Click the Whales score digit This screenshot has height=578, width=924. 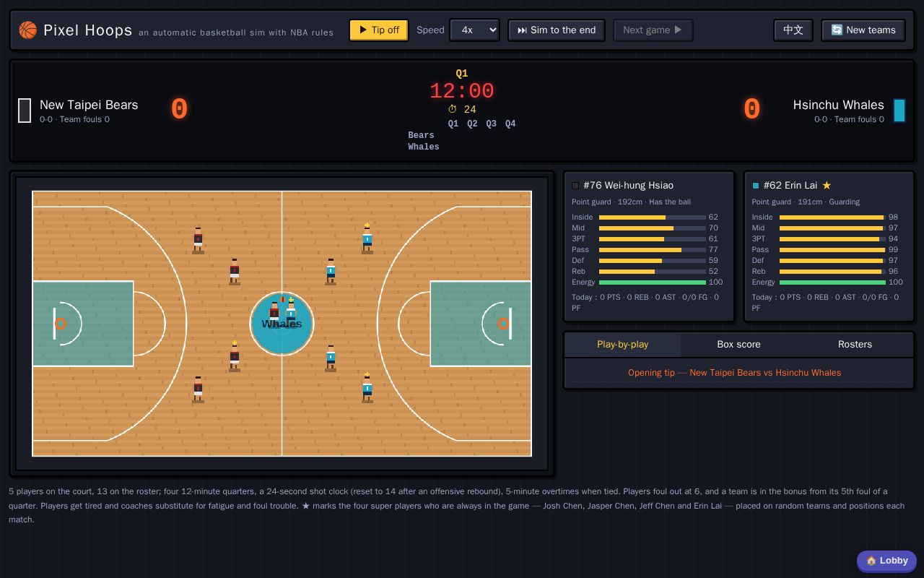coord(751,109)
